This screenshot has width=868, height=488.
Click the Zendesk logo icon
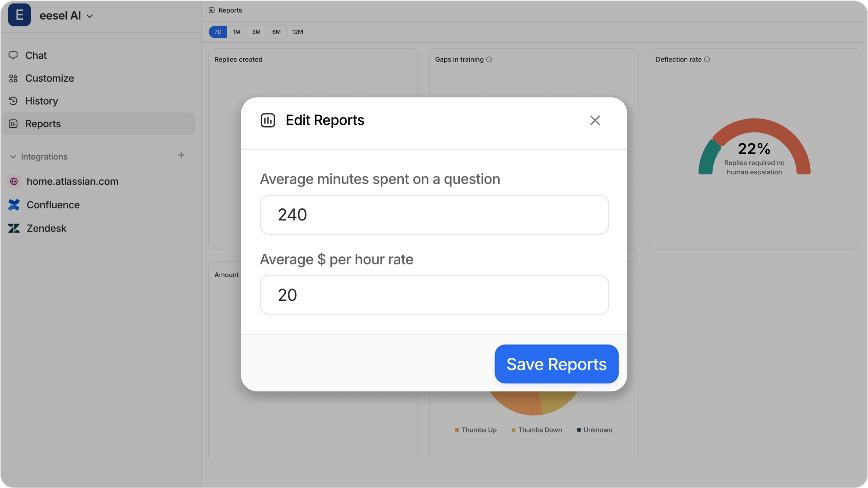(x=14, y=228)
